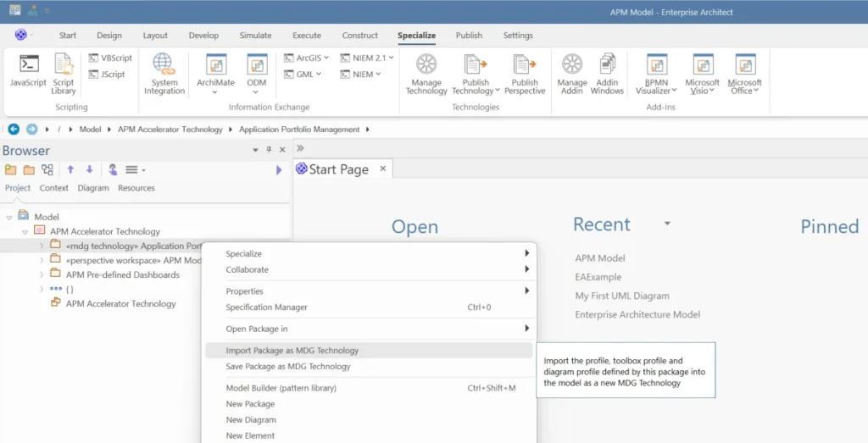Open recent My First UML Diagram

(x=621, y=296)
